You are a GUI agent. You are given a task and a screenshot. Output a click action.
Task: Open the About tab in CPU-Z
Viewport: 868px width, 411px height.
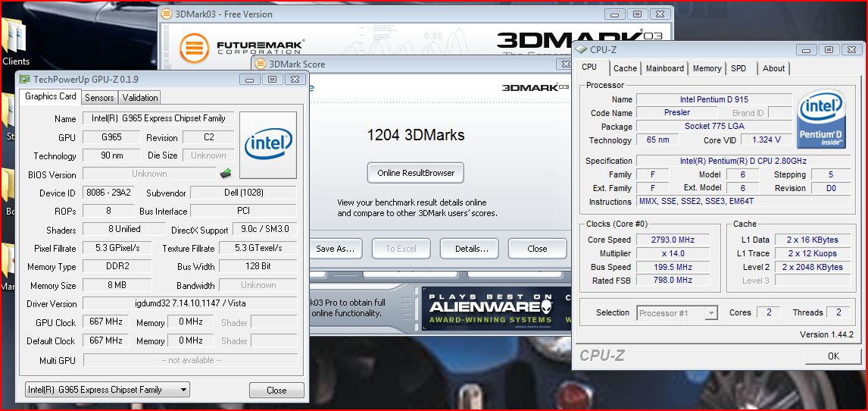click(773, 68)
